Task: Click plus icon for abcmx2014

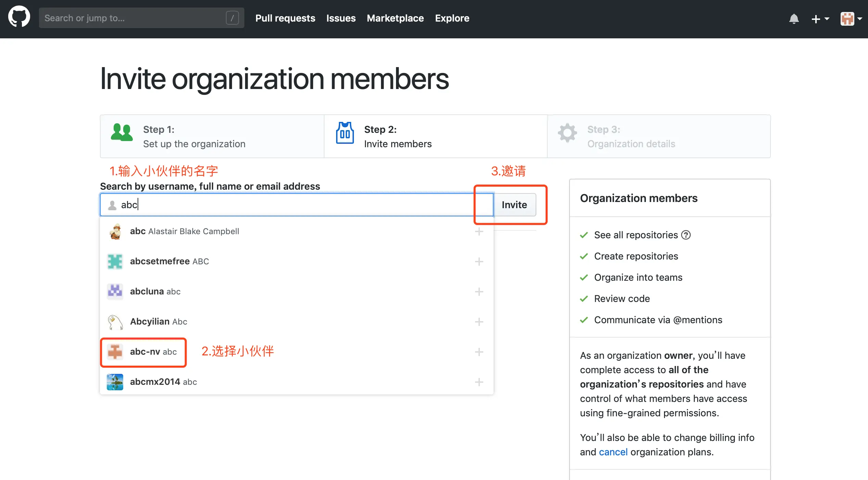Action: (479, 382)
